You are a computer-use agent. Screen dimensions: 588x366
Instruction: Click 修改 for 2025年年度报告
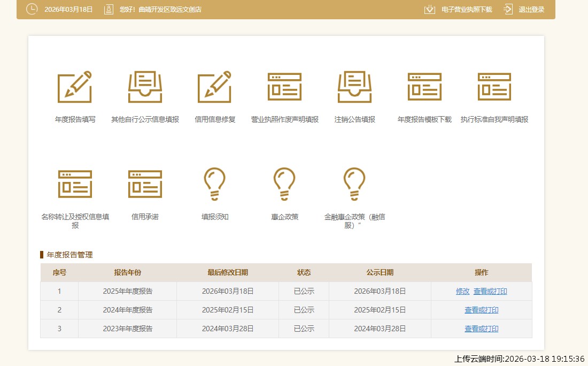pos(462,292)
